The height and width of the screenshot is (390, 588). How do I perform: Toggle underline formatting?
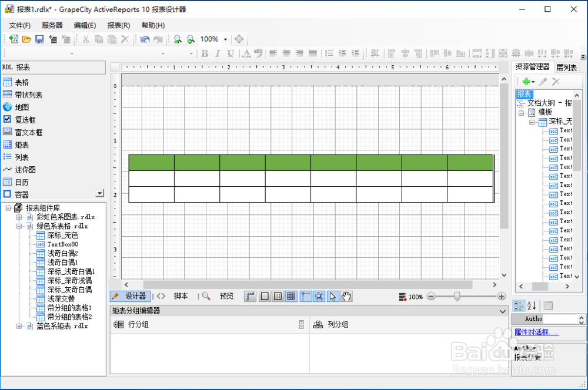[x=230, y=53]
